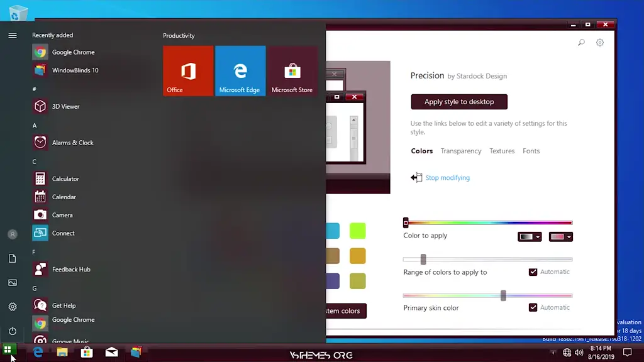Click the Stop modifying link
The height and width of the screenshot is (362, 644).
point(447,178)
